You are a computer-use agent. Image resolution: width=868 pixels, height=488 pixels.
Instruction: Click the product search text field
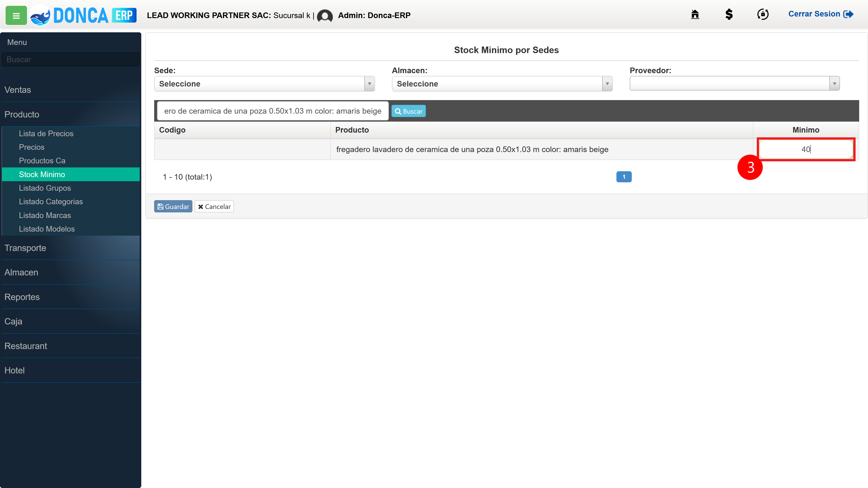pos(273,111)
